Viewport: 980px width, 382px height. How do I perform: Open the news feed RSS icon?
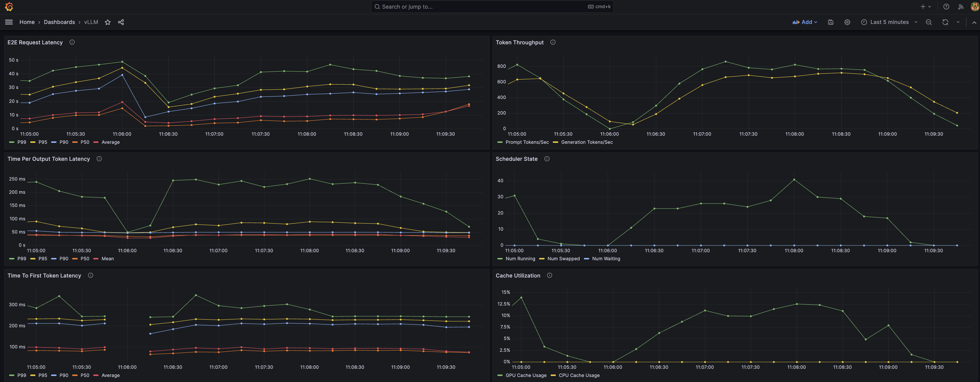click(x=961, y=6)
